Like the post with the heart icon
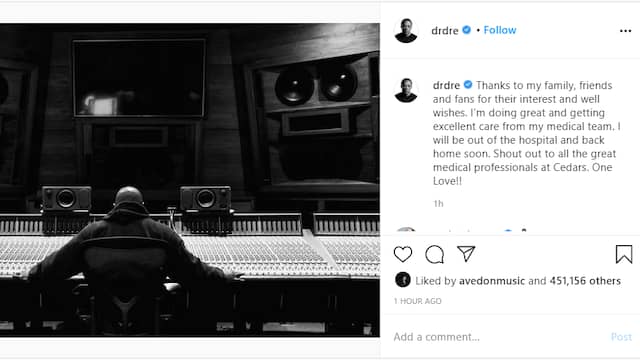This screenshot has height=360, width=640. coord(403,254)
